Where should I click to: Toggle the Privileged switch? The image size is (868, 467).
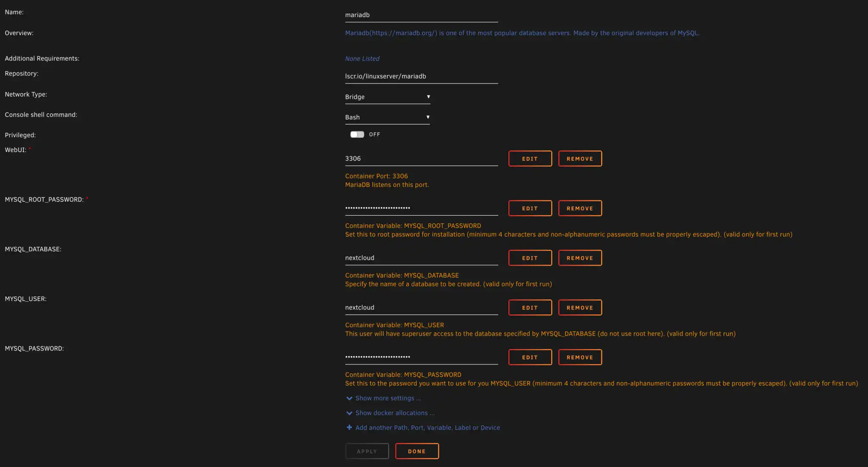[357, 134]
